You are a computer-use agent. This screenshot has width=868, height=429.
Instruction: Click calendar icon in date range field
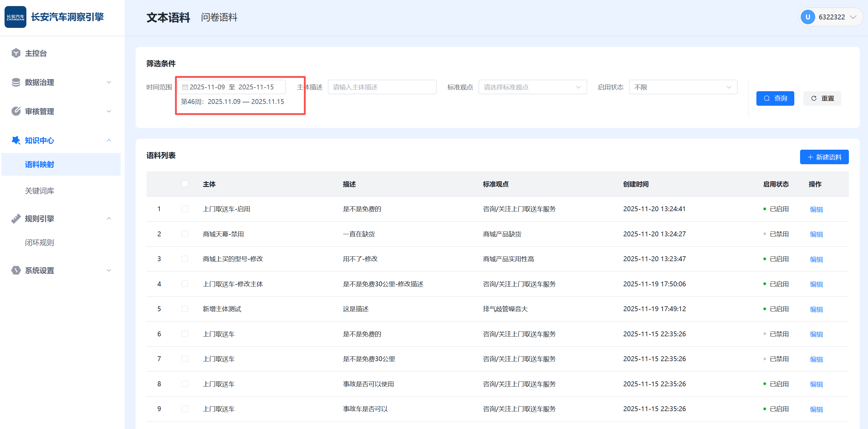point(185,87)
